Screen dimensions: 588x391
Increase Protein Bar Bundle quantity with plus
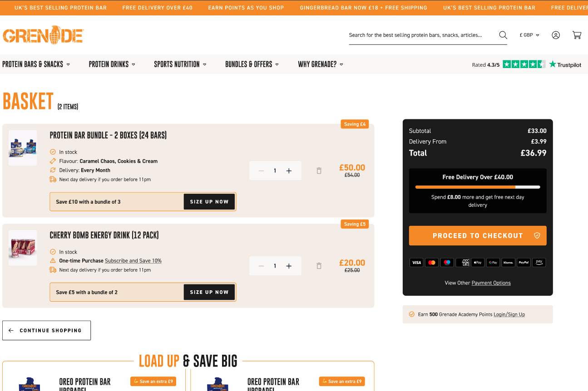pyautogui.click(x=289, y=171)
